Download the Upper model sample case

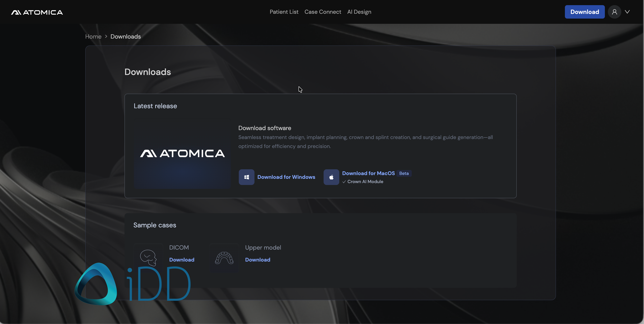pos(258,260)
